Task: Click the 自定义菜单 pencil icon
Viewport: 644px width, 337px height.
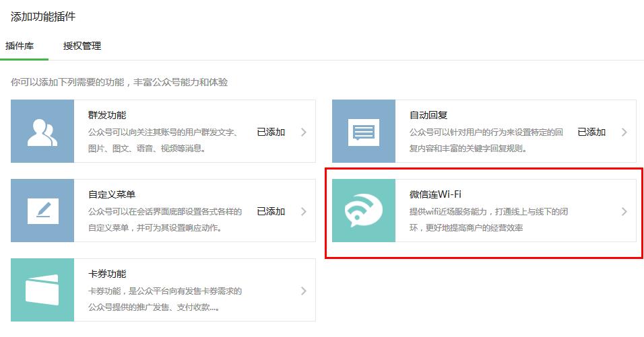Action: pos(42,211)
